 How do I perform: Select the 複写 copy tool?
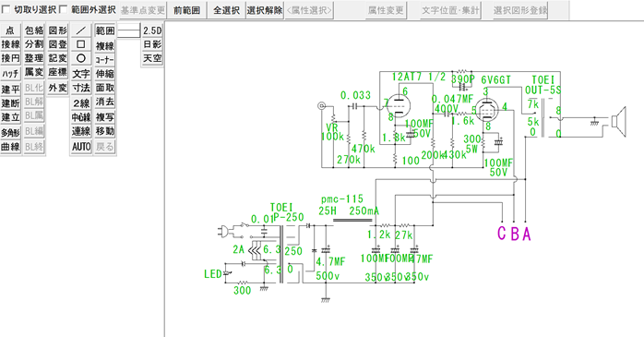105,117
